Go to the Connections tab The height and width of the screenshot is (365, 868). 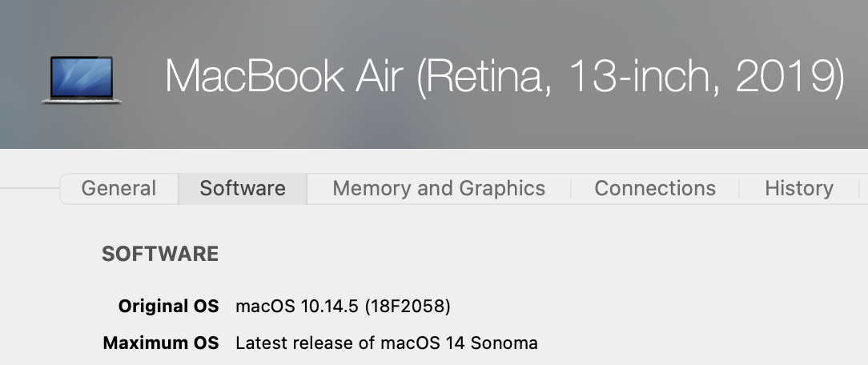pyautogui.click(x=655, y=189)
